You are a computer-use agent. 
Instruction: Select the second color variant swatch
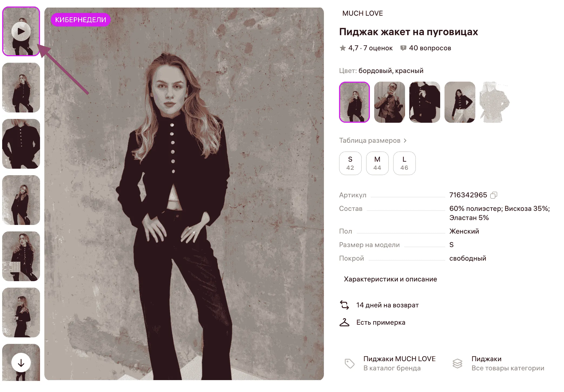[389, 102]
